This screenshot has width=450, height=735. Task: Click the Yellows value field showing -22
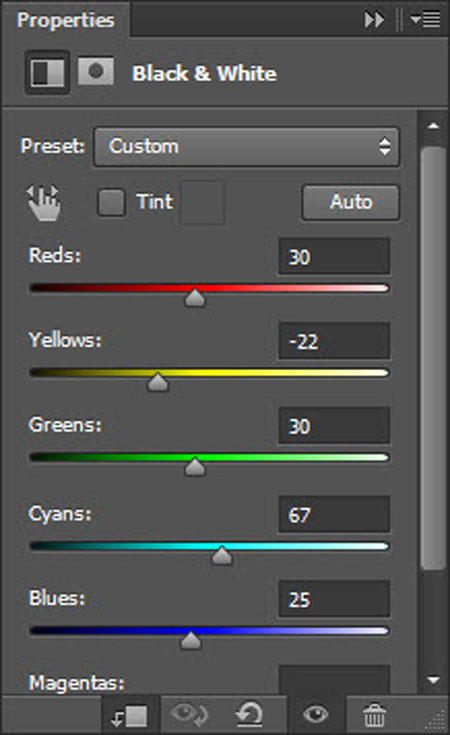tap(334, 341)
